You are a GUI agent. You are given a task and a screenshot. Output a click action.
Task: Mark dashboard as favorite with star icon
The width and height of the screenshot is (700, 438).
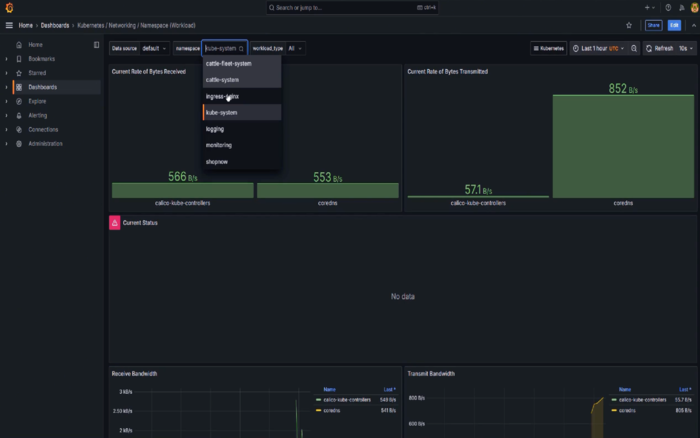pos(629,25)
